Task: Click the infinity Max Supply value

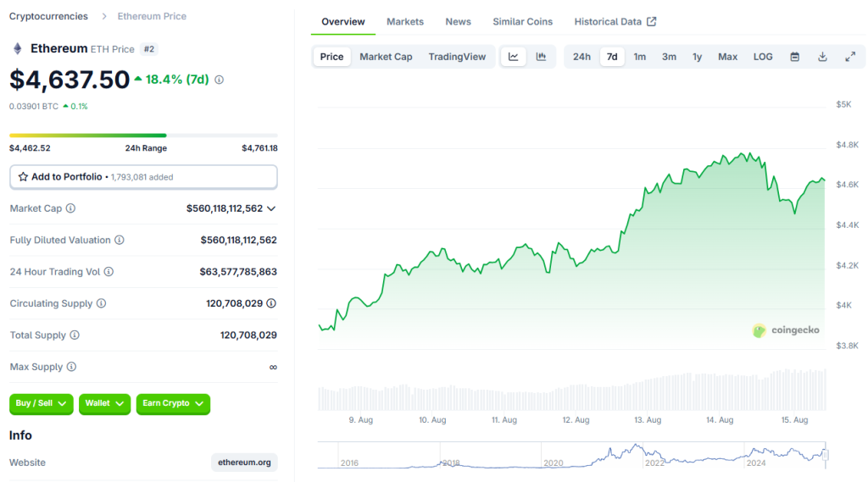Action: pos(273,367)
